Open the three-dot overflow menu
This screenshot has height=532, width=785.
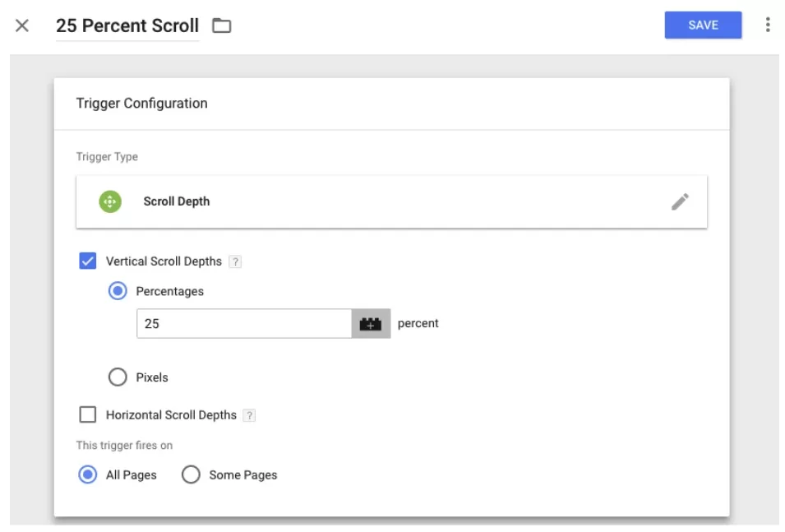[x=768, y=25]
